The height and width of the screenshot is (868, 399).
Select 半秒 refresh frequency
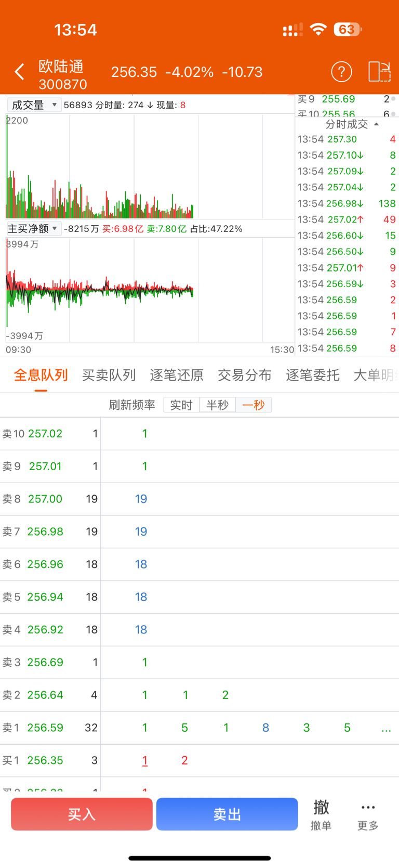point(217,405)
